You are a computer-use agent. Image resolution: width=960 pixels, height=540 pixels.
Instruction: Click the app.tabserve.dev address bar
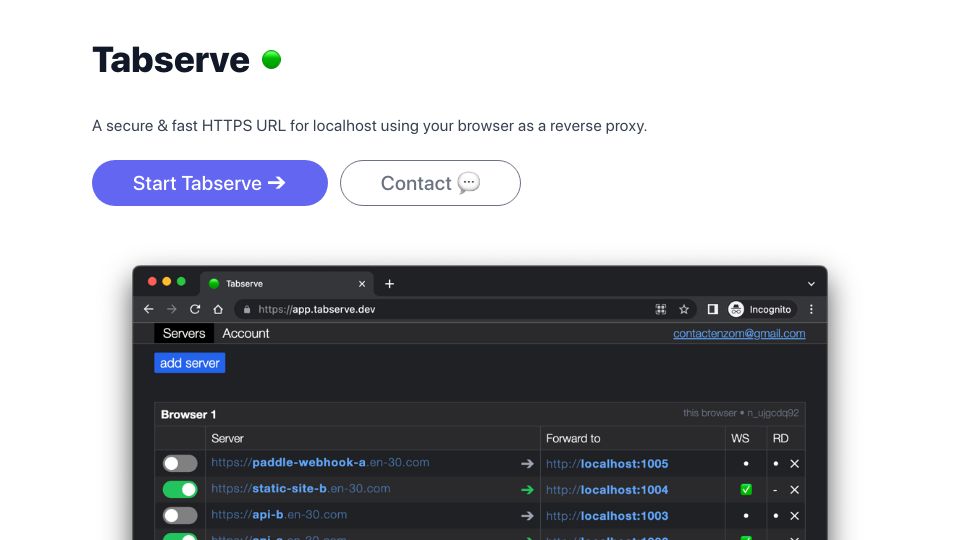[x=465, y=309]
